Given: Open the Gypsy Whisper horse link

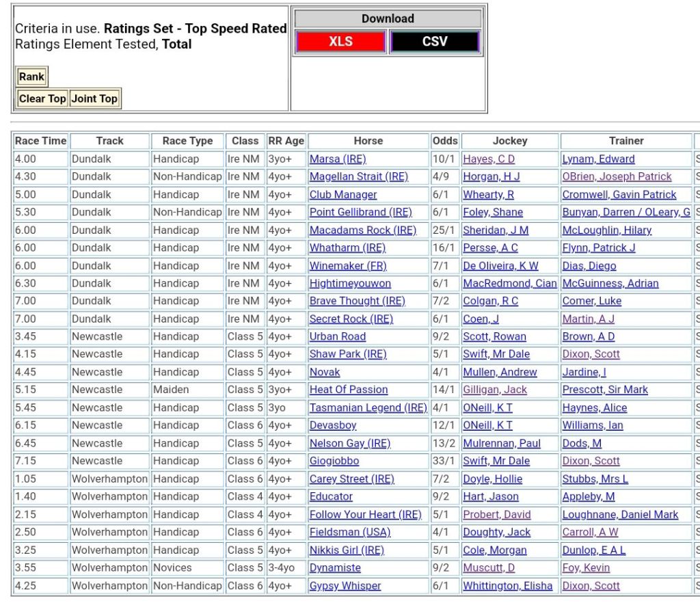Looking at the screenshot, I should point(345,586).
